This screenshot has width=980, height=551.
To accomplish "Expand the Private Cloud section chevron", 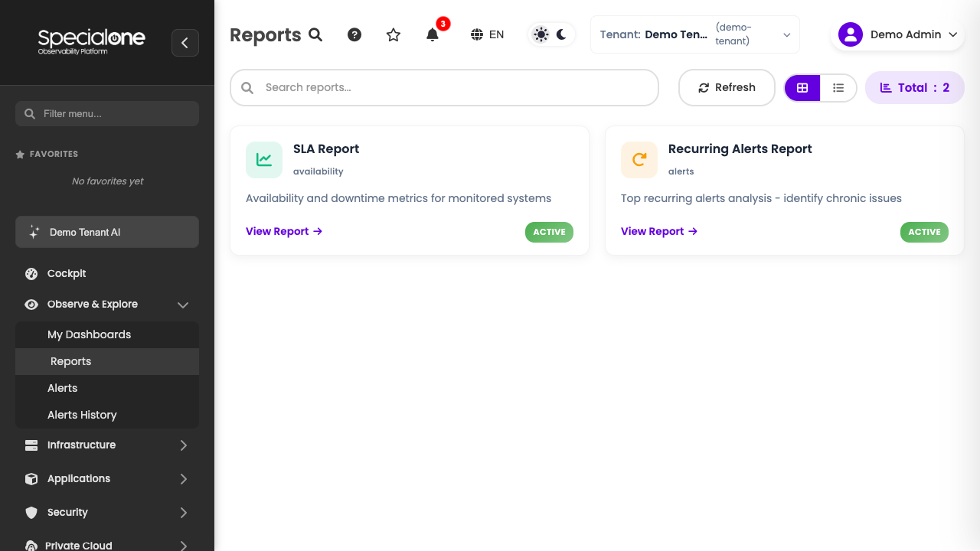I will [183, 546].
